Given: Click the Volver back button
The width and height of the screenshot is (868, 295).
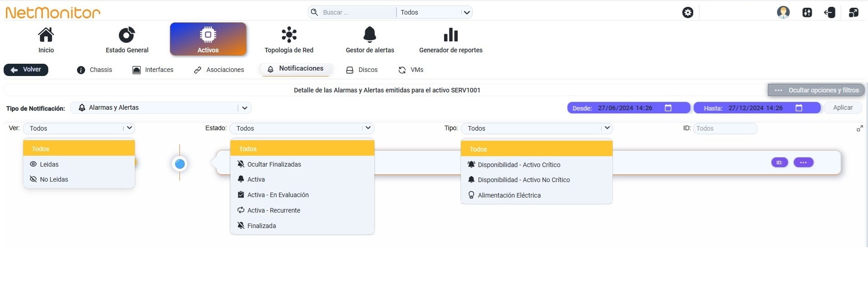Looking at the screenshot, I should tap(26, 70).
